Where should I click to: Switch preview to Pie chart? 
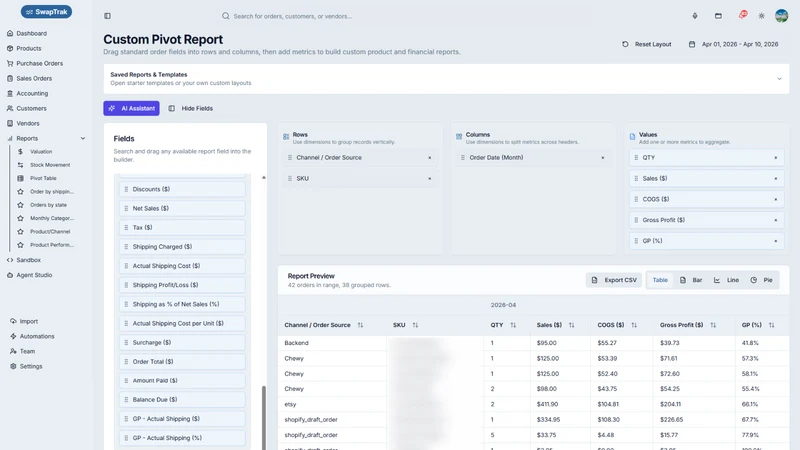coord(761,280)
